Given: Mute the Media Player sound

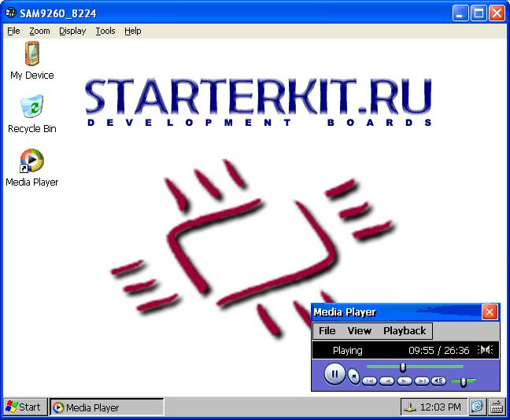Looking at the screenshot, I should pyautogui.click(x=438, y=381).
